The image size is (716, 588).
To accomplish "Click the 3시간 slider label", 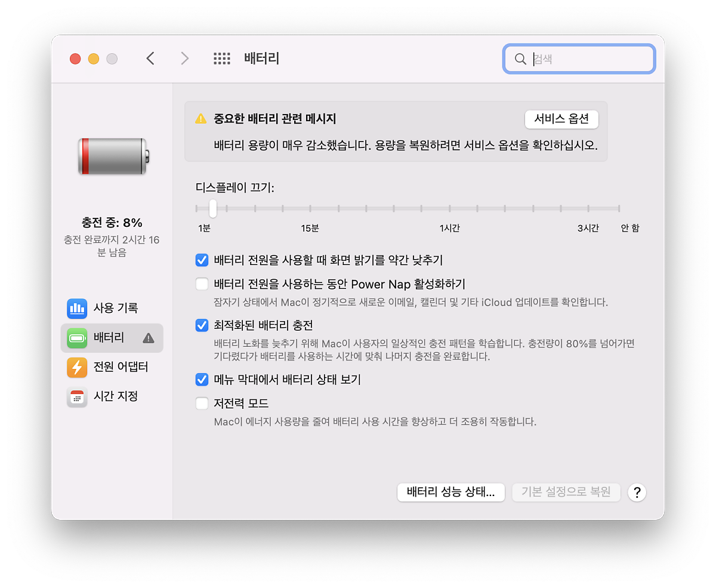I will [x=588, y=229].
